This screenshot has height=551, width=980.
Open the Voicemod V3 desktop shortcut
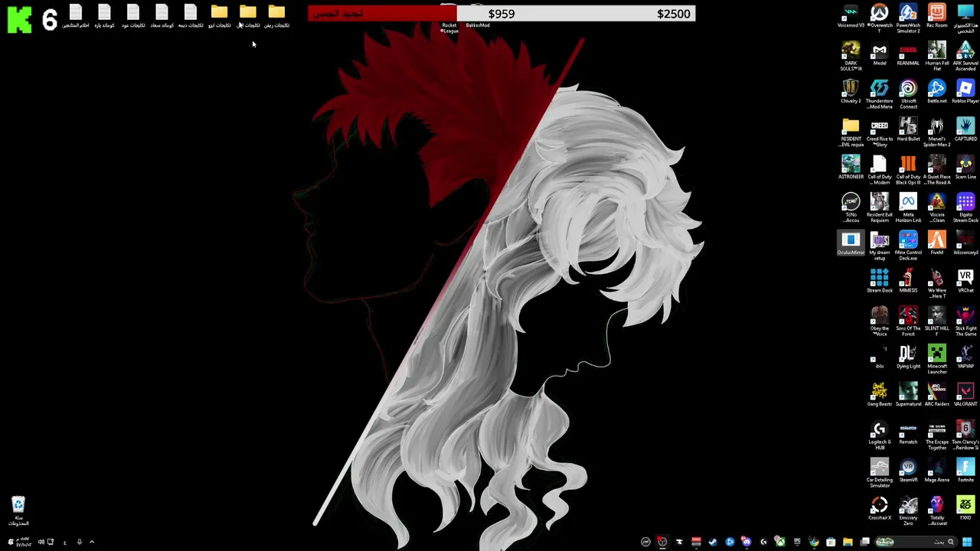pyautogui.click(x=851, y=16)
